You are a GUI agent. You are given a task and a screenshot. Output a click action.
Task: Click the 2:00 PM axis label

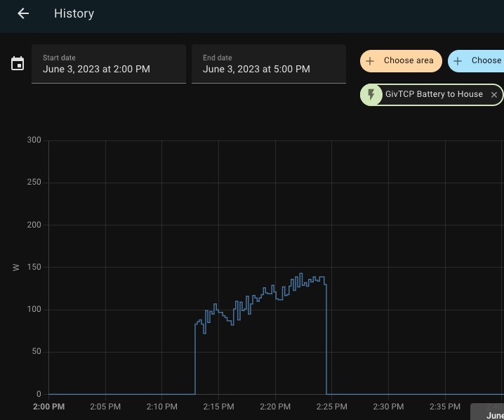point(49,407)
